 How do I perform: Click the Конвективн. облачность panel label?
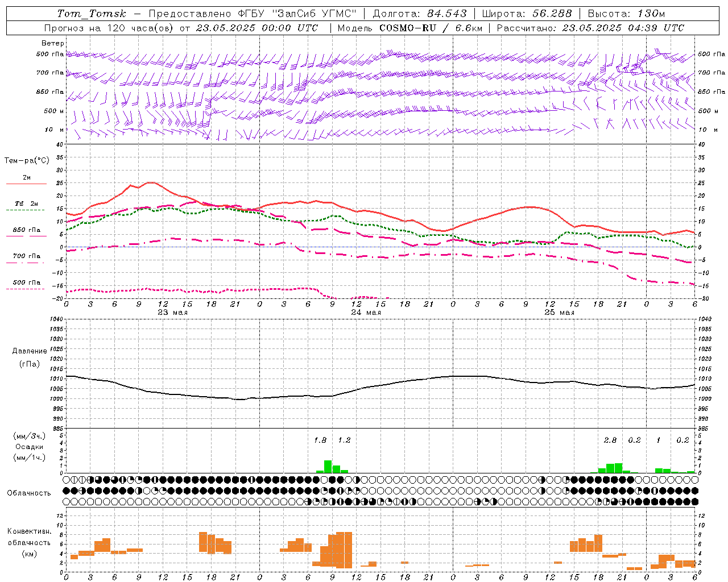click(29, 537)
